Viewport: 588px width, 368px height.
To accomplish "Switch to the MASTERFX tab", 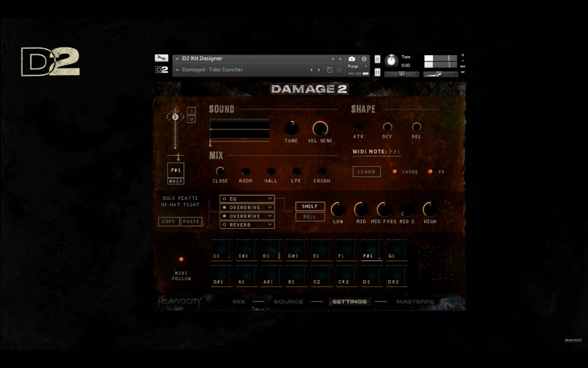I will pos(415,301).
